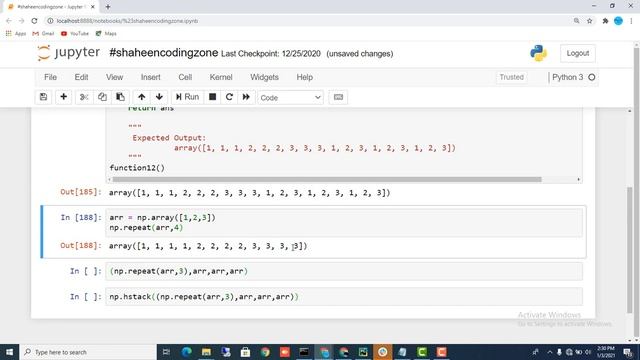
Task: Open the Gmail bookmark
Action: click(43, 33)
